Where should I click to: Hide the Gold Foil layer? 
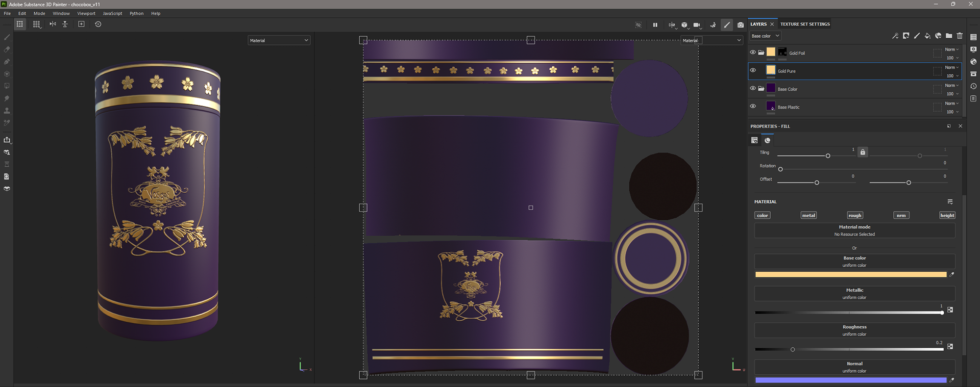click(x=752, y=52)
